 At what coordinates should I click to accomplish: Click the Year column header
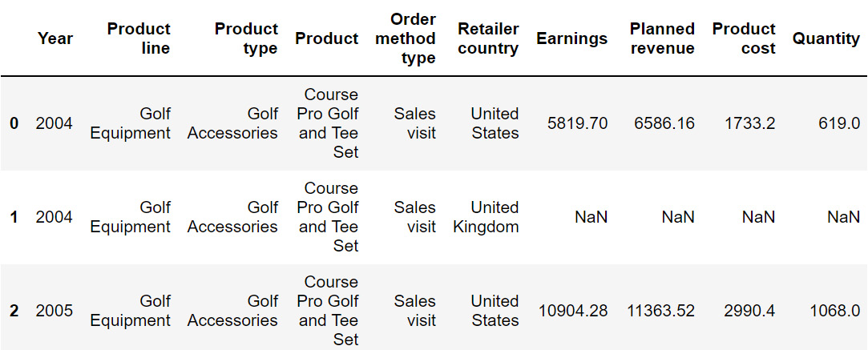tap(55, 38)
